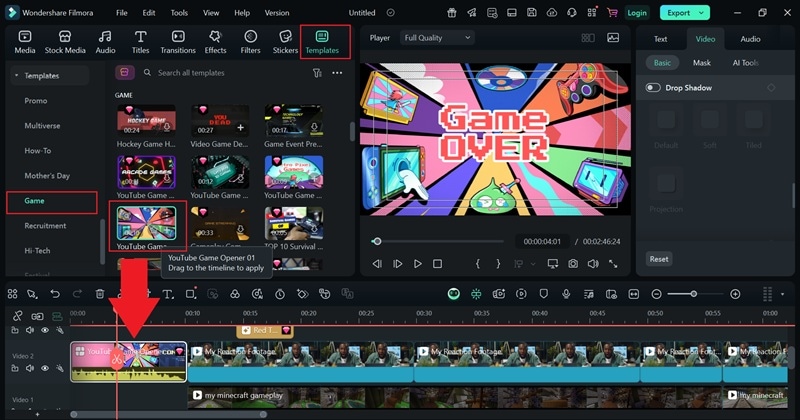Toggle the Drop Shadow switch
The image size is (800, 420).
coord(653,88)
